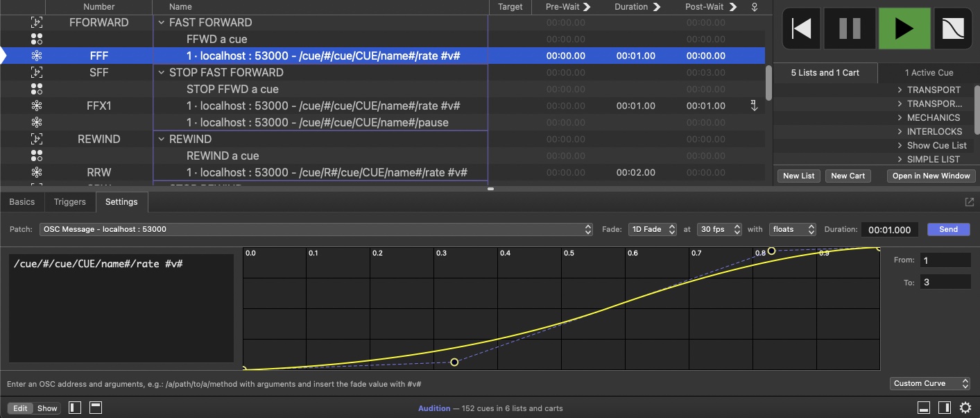Switch workspace to Show mode

47,408
